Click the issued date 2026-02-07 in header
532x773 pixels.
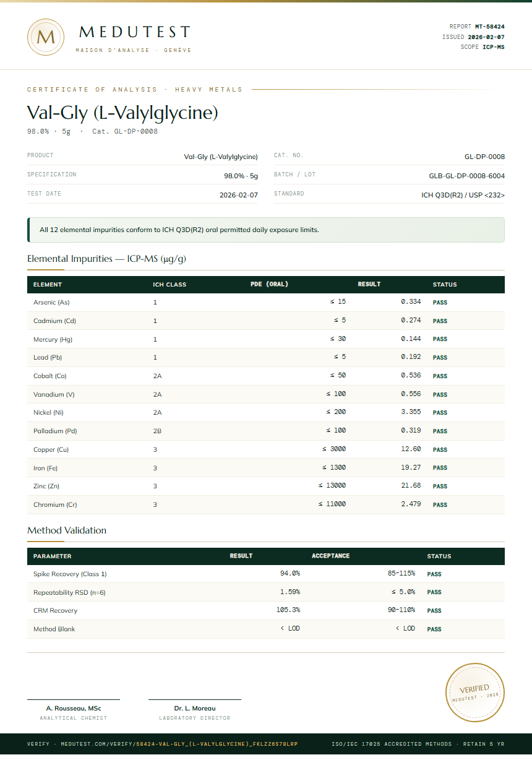(x=486, y=37)
